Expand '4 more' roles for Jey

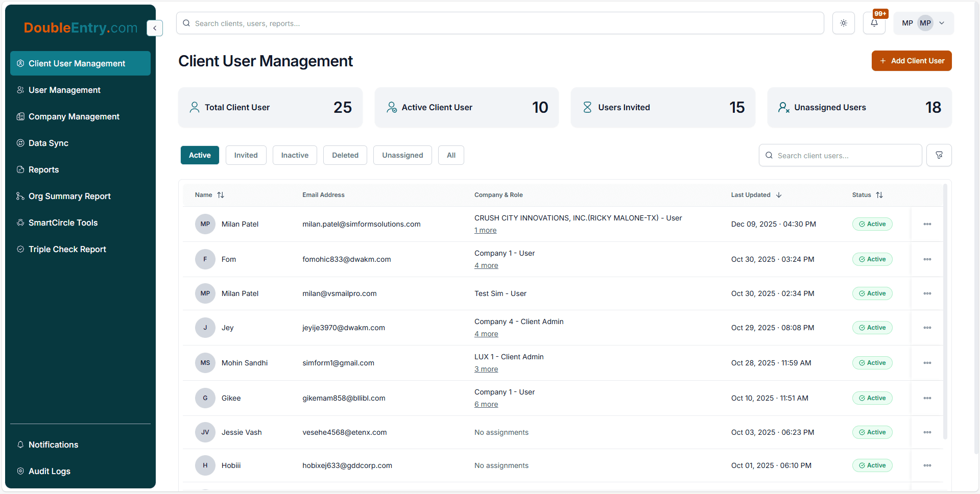pyautogui.click(x=486, y=334)
